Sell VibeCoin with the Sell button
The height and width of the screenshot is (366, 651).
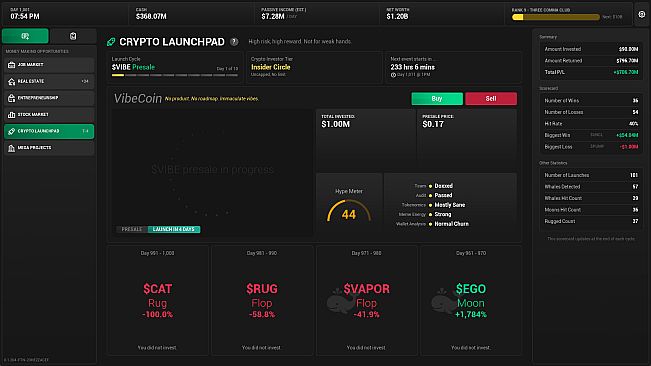pyautogui.click(x=491, y=98)
